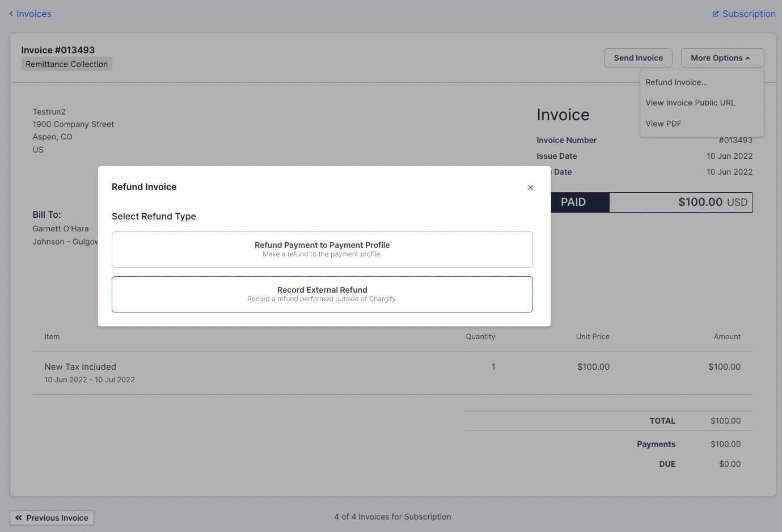Select Refund Payment to Payment Profile
This screenshot has width=782, height=532.
tap(322, 250)
